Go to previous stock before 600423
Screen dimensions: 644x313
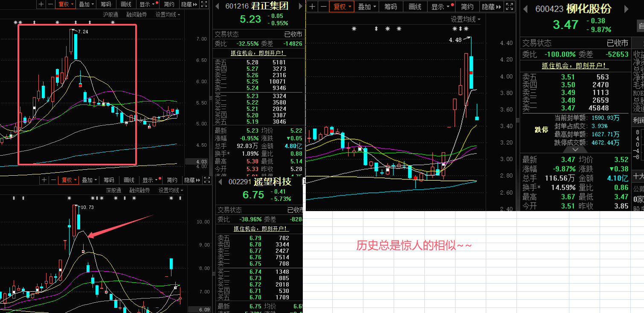coord(526,9)
